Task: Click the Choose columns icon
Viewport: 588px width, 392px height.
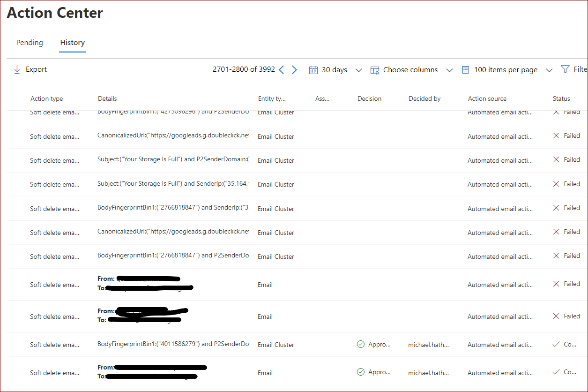Action: 375,69
